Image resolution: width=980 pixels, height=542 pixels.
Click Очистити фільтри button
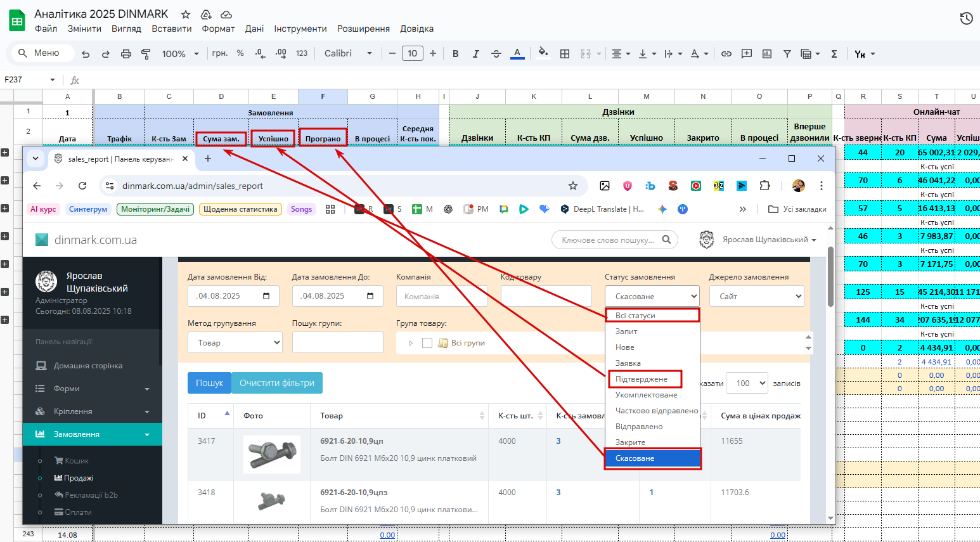(277, 383)
